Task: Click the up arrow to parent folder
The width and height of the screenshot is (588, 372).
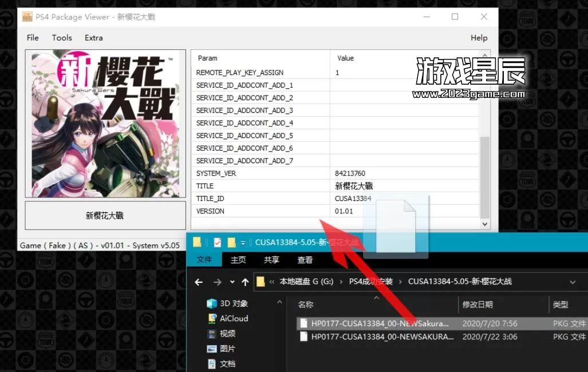Action: coord(245,282)
